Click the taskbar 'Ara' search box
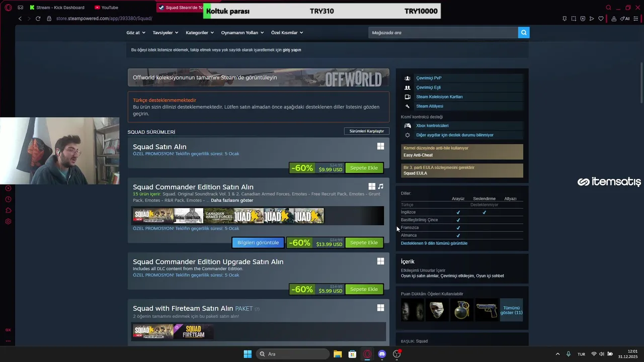This screenshot has height=362, width=644. (293, 354)
